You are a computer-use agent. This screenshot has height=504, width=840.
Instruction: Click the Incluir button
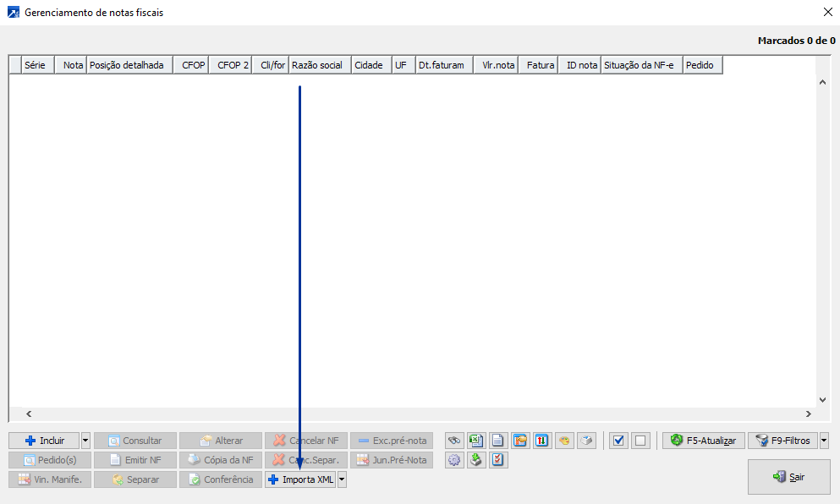click(x=44, y=441)
